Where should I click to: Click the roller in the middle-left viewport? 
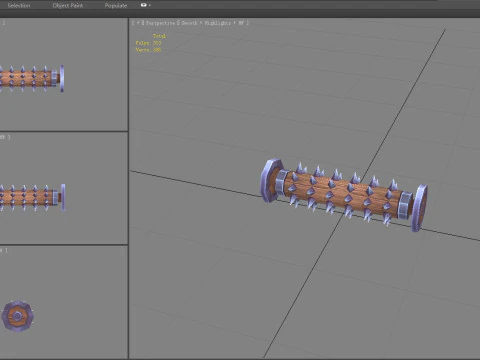[x=33, y=198]
